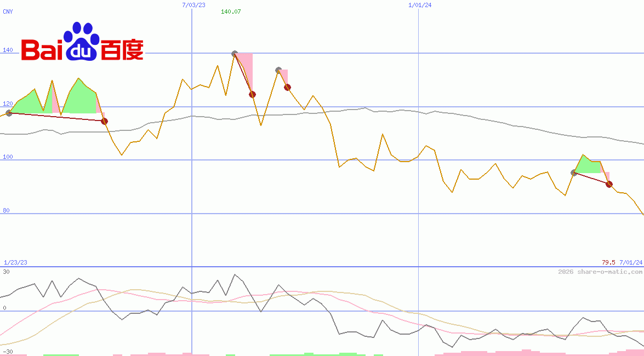Click the 1/23/23 start date label
Image resolution: width=644 pixels, height=356 pixels.
[x=15, y=262]
